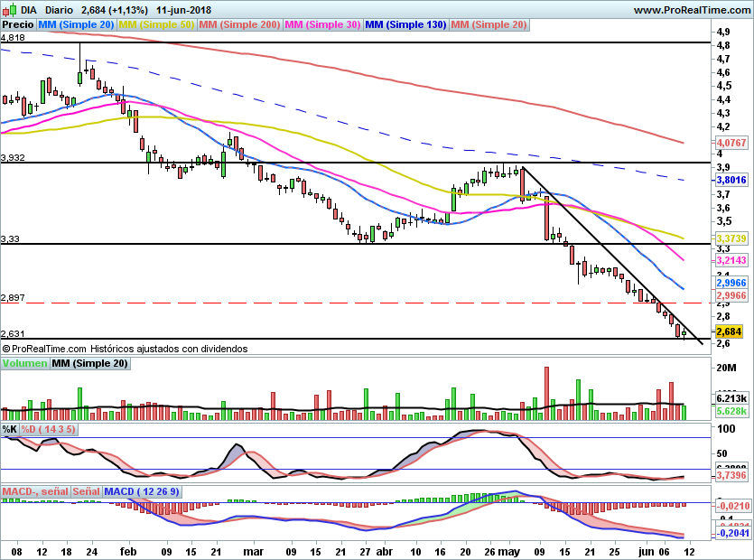Click the volume MM (Simple 20) label
Screen dimensions: 754x560
90,363
